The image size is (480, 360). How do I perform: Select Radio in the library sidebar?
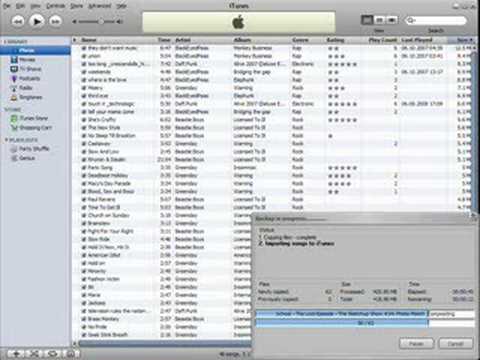click(x=22, y=88)
